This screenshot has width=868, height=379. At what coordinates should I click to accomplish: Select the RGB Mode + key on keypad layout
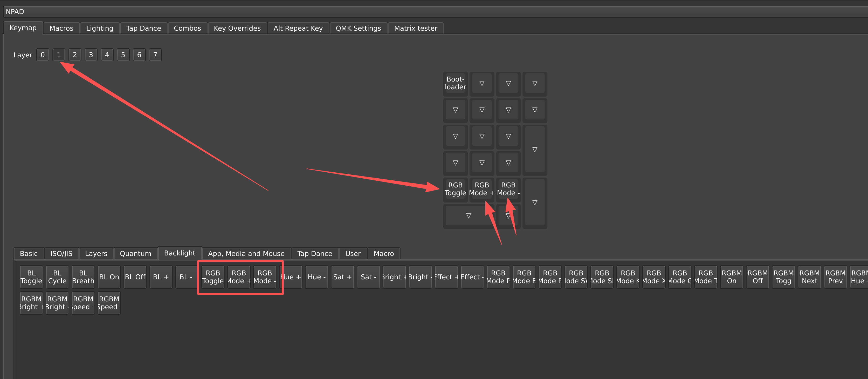(481, 189)
